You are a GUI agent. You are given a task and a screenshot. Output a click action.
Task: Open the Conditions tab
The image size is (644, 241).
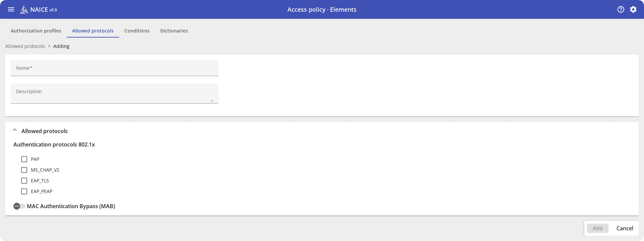click(137, 31)
